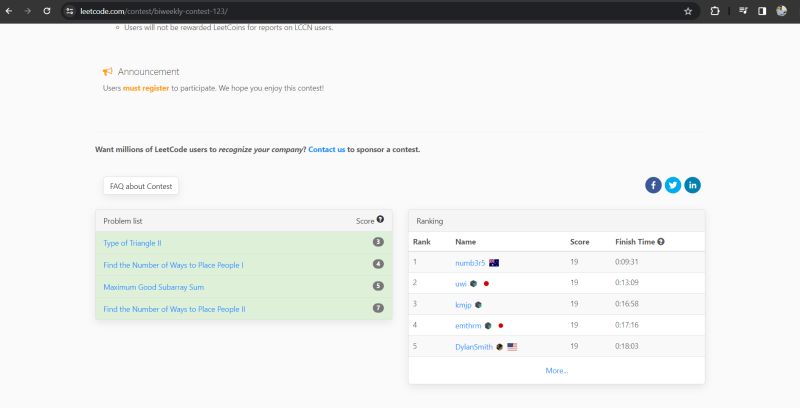The height and width of the screenshot is (408, 800).
Task: Click the Score help icon in Problem list
Action: [381, 219]
